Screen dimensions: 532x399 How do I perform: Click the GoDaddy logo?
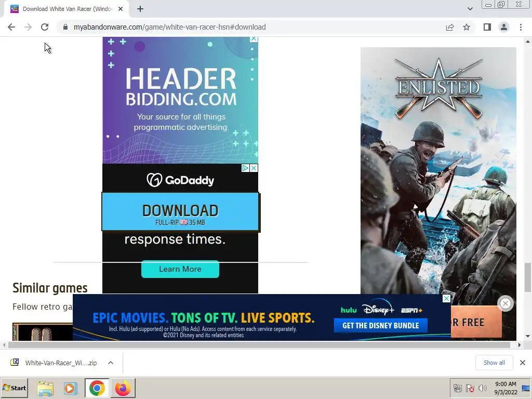point(180,180)
